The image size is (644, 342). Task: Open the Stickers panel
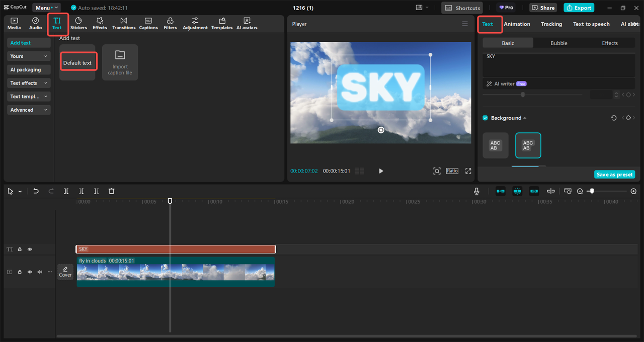78,23
